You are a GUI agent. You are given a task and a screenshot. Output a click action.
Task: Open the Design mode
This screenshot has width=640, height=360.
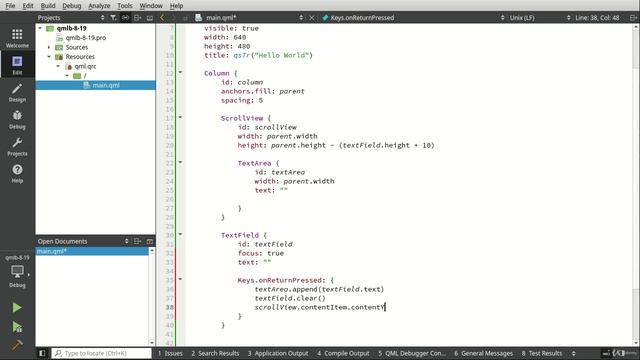coord(17,92)
